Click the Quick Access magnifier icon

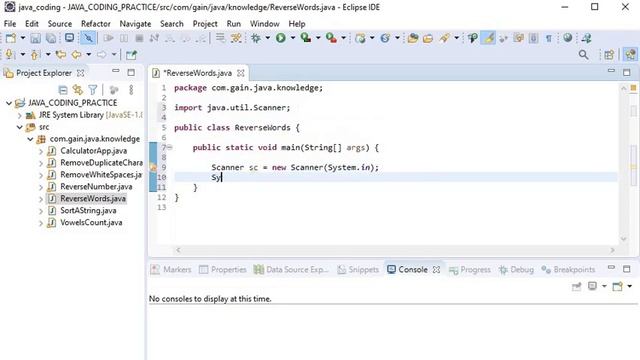coord(584,55)
